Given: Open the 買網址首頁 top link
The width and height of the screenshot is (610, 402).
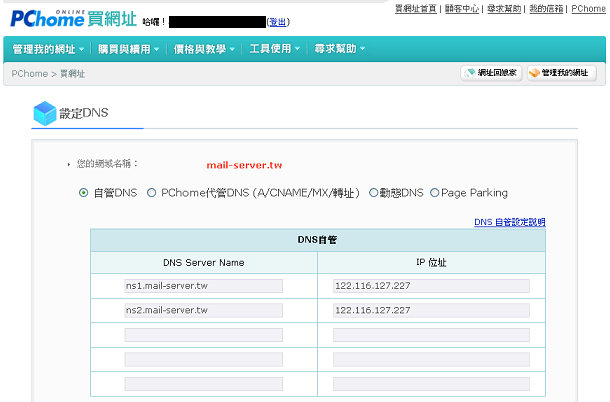Looking at the screenshot, I should click(x=415, y=9).
